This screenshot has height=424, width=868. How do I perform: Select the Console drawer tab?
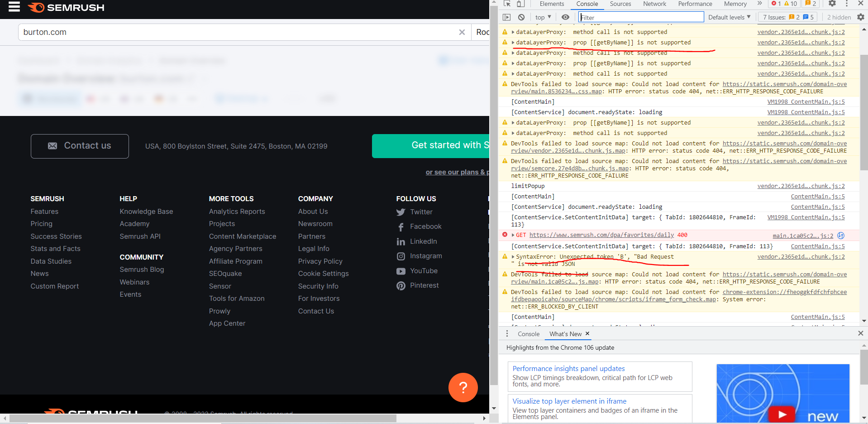pyautogui.click(x=528, y=334)
